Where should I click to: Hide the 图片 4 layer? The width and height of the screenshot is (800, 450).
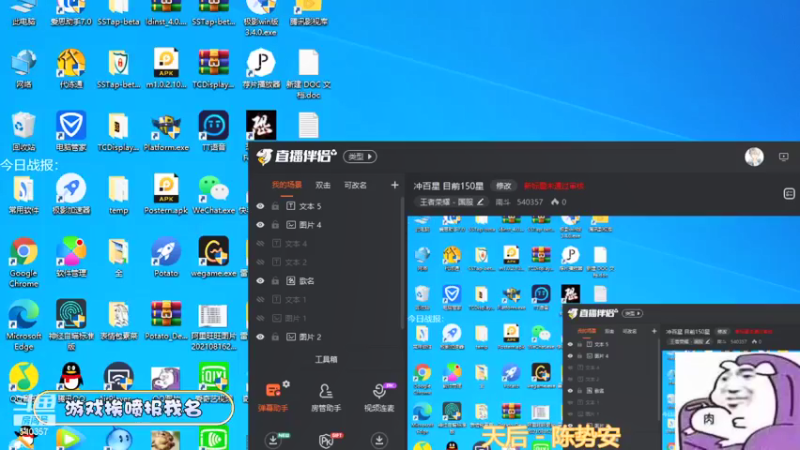click(260, 225)
